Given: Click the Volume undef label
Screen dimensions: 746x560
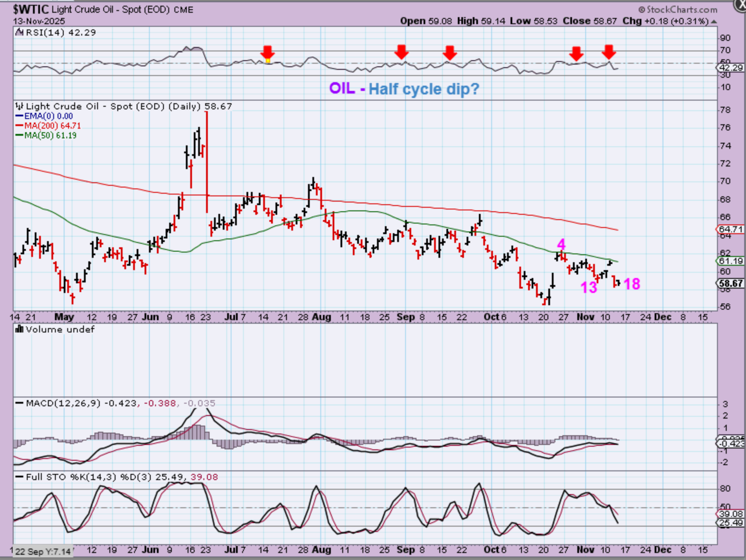Looking at the screenshot, I should [60, 329].
